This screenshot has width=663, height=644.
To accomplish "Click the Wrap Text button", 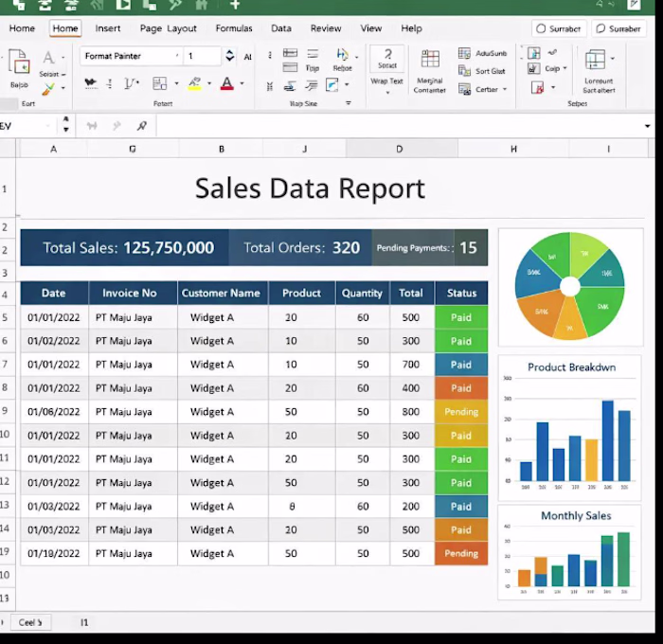I will click(x=386, y=81).
